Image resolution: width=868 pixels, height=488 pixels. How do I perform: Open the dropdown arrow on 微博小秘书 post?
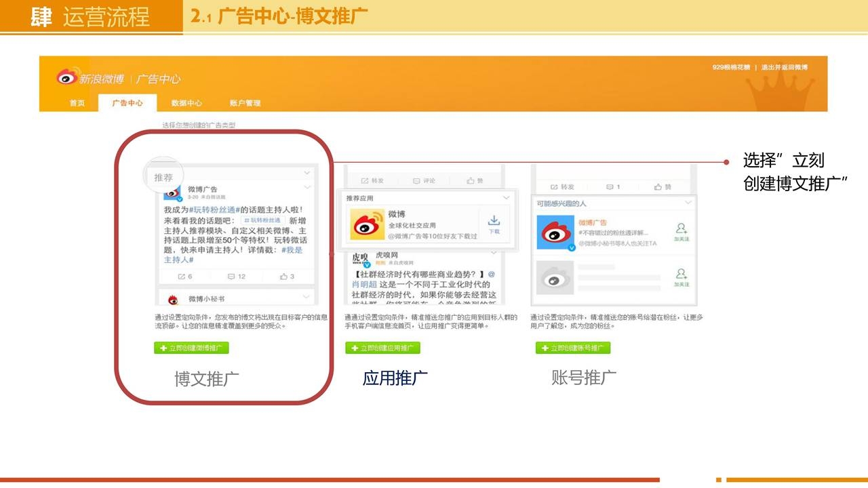click(307, 296)
